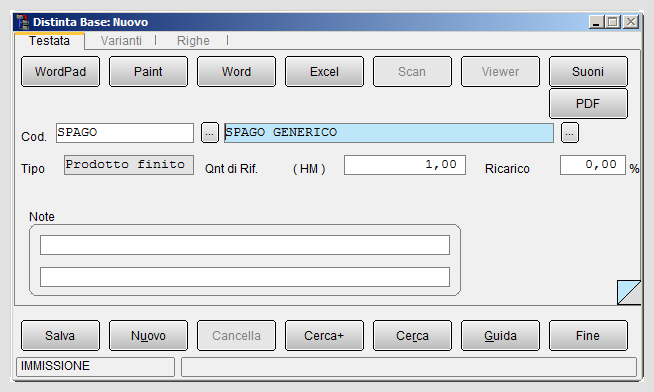This screenshot has height=392, width=654.
Task: Save the record with Salva
Action: [60, 335]
